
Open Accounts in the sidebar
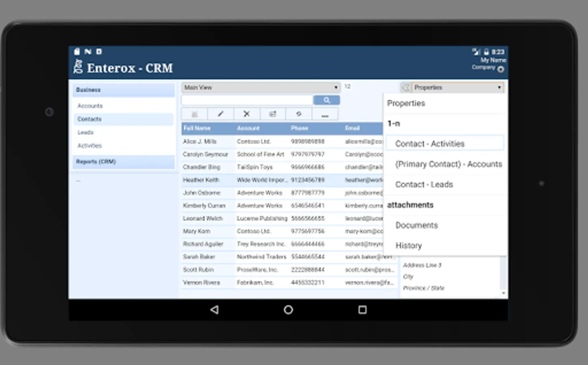pyautogui.click(x=90, y=106)
